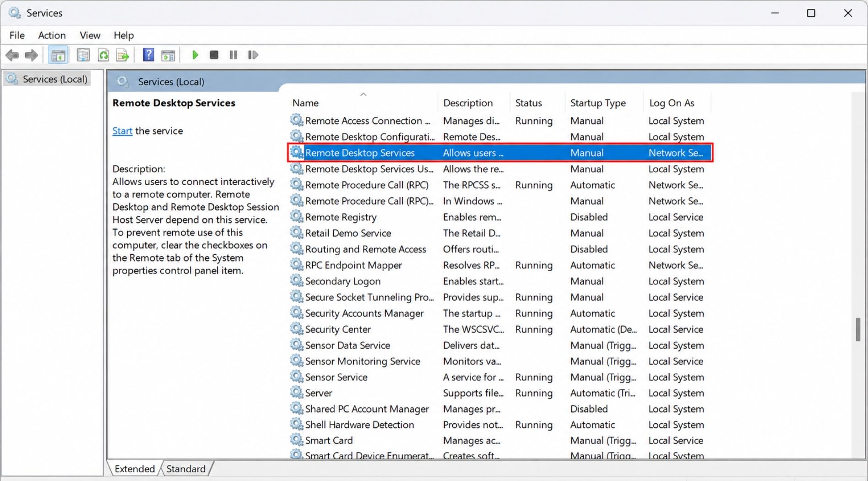Click the Forward arrow toolbar icon
The width and height of the screenshot is (868, 481).
31,55
